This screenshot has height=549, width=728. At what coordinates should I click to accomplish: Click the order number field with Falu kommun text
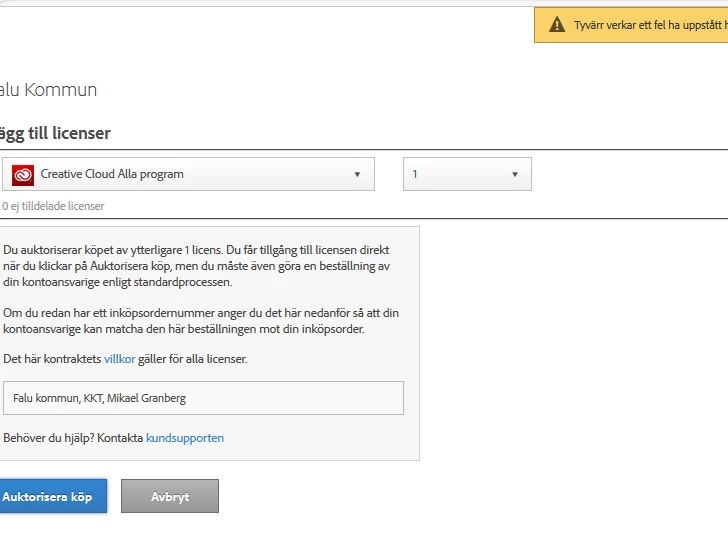coord(203,398)
